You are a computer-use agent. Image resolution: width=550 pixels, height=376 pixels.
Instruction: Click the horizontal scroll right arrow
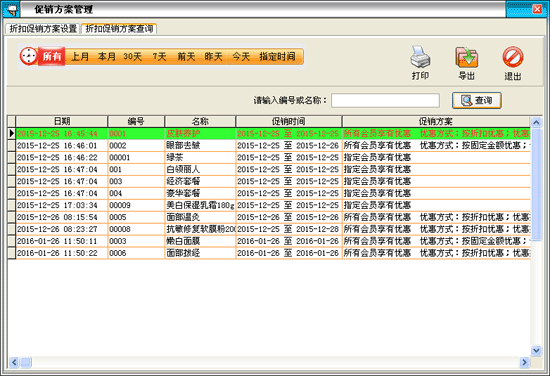(x=524, y=362)
